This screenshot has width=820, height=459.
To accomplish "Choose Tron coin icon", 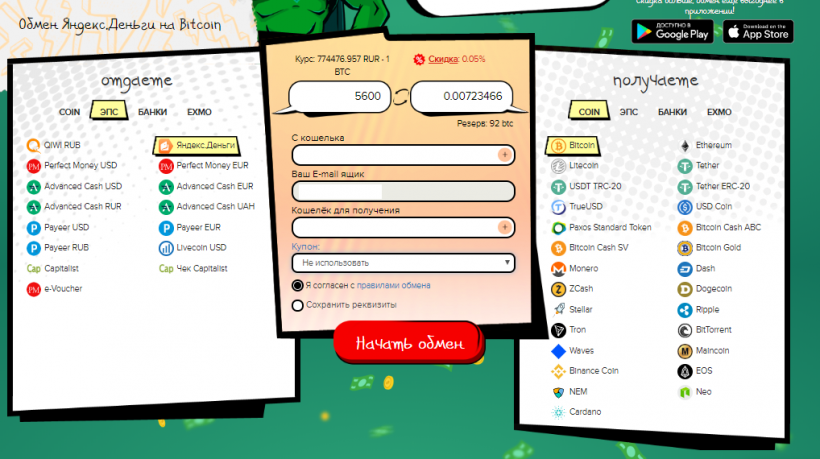I will (x=559, y=330).
